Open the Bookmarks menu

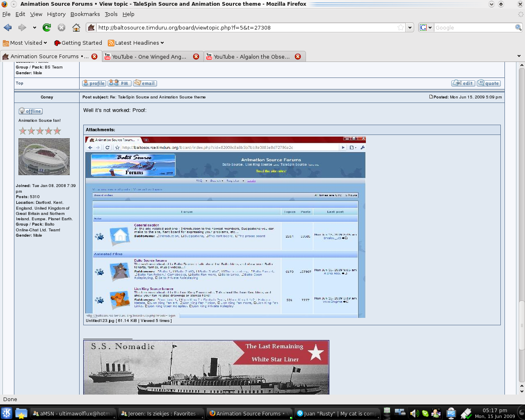(x=85, y=14)
